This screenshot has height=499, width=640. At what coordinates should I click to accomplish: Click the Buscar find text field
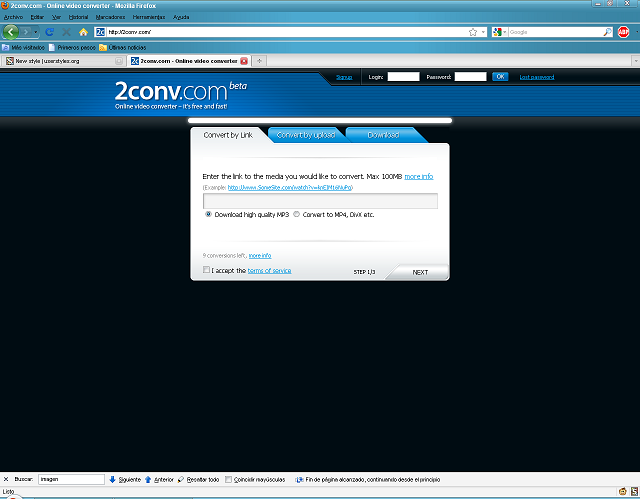(x=71, y=479)
